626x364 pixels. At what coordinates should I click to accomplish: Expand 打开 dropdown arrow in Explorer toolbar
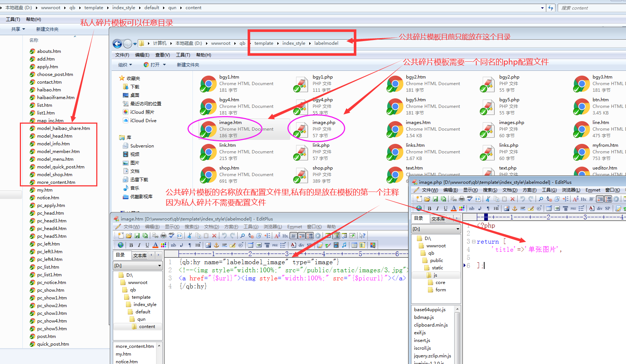point(165,65)
